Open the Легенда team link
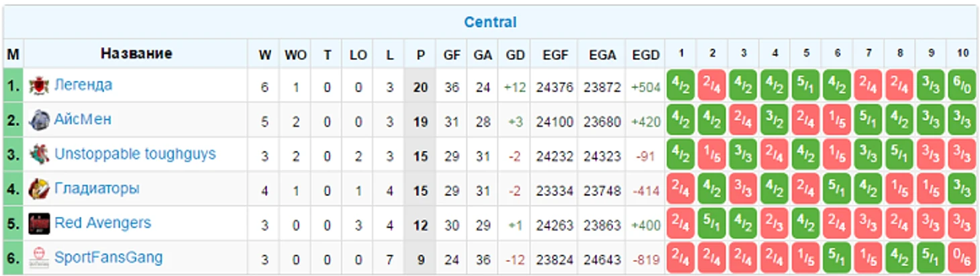Image resolution: width=980 pixels, height=276 pixels. [83, 85]
